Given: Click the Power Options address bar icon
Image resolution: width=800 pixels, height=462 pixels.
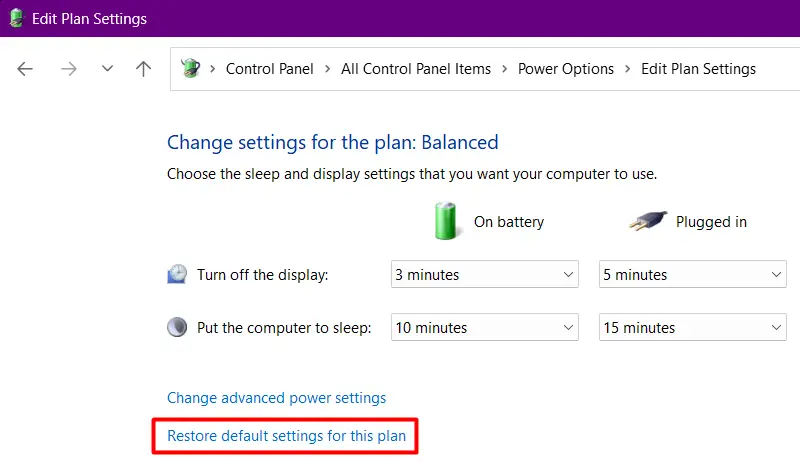Looking at the screenshot, I should (191, 69).
